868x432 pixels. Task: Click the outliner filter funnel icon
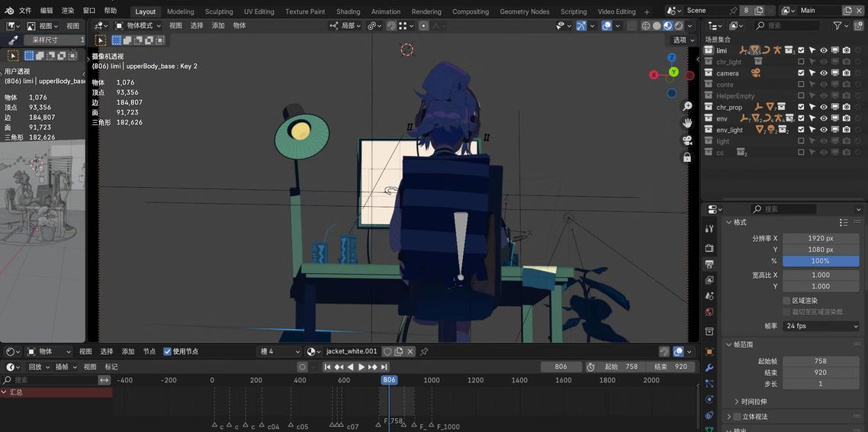pyautogui.click(x=837, y=25)
